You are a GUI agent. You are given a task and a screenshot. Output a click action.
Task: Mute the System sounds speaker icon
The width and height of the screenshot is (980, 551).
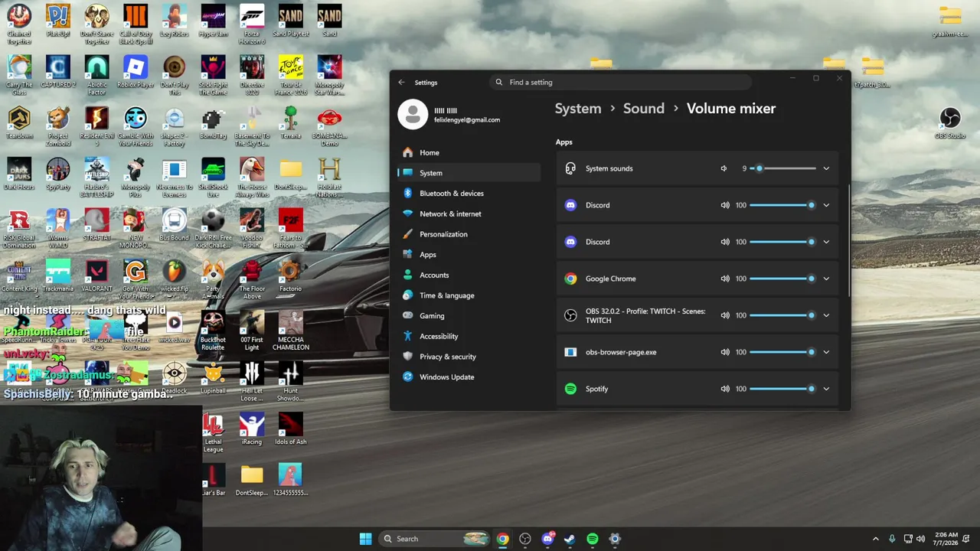point(724,168)
